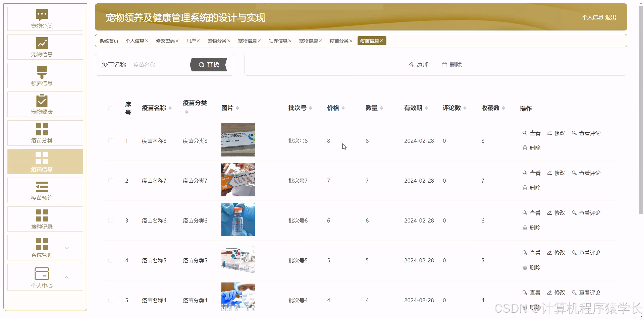Check the row checkbox for 疫苗名称7
644x319 pixels.
pyautogui.click(x=111, y=181)
